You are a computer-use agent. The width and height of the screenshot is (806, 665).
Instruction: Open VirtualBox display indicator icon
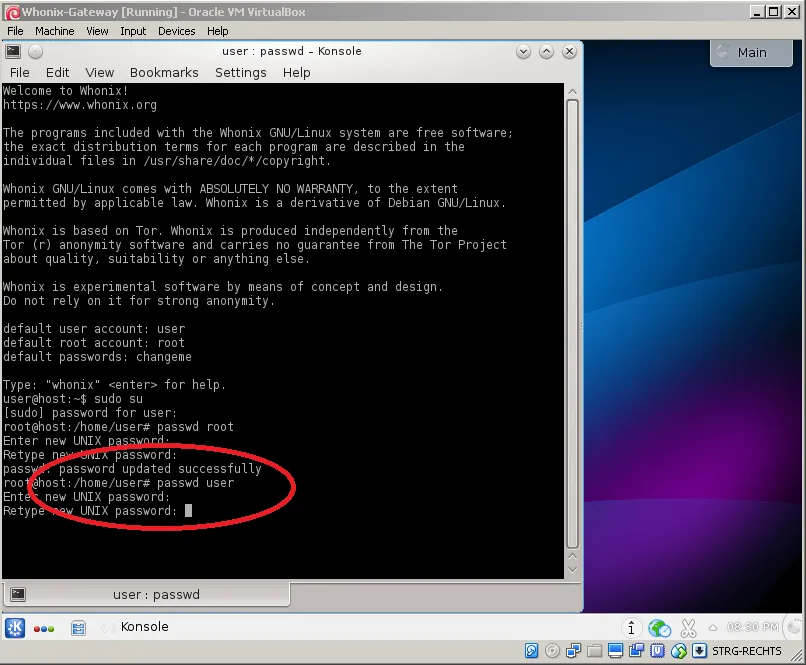(x=615, y=651)
